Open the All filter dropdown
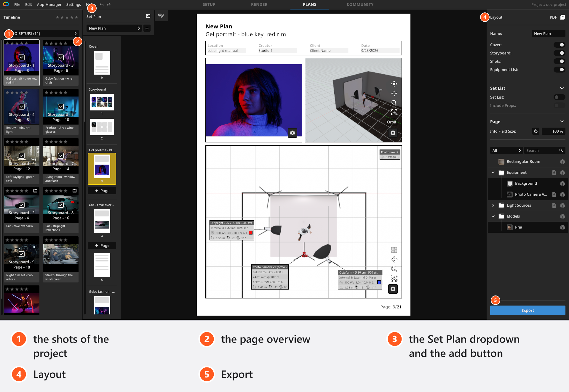Image resolution: width=569 pixels, height=392 pixels. pos(506,150)
